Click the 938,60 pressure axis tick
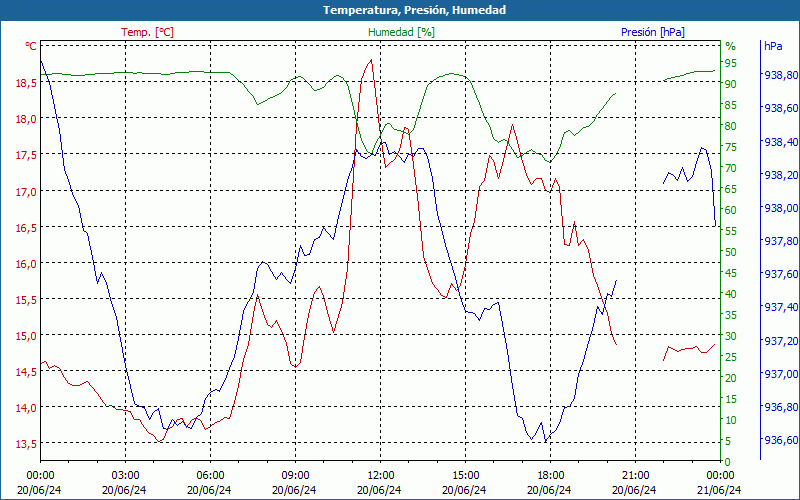Viewport: 800px width, 500px height. [x=781, y=108]
